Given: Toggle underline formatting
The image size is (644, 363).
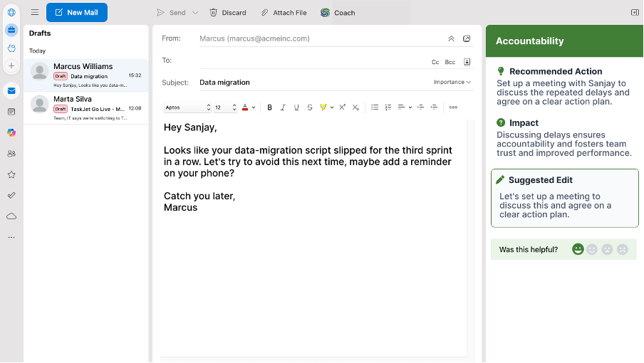Looking at the screenshot, I should pyautogui.click(x=296, y=107).
